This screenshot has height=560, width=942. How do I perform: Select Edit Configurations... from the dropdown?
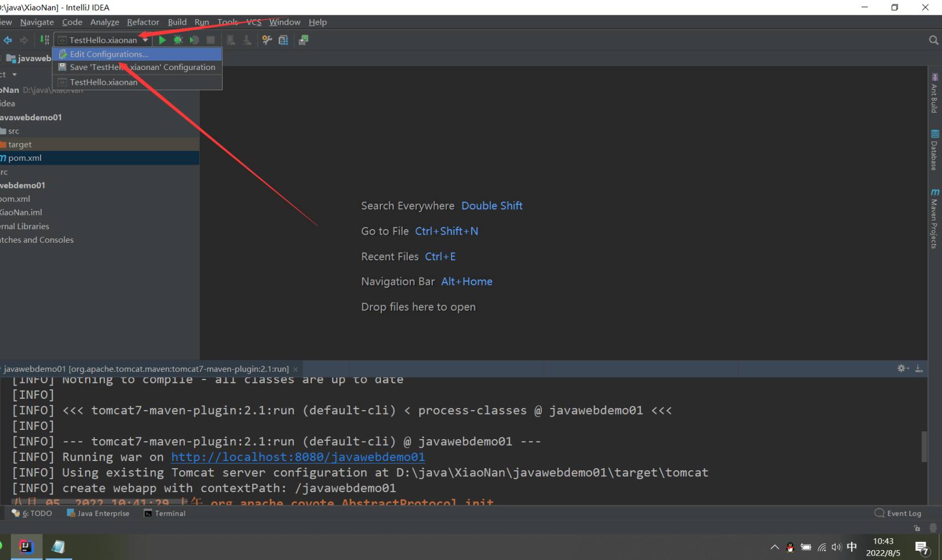pyautogui.click(x=137, y=54)
